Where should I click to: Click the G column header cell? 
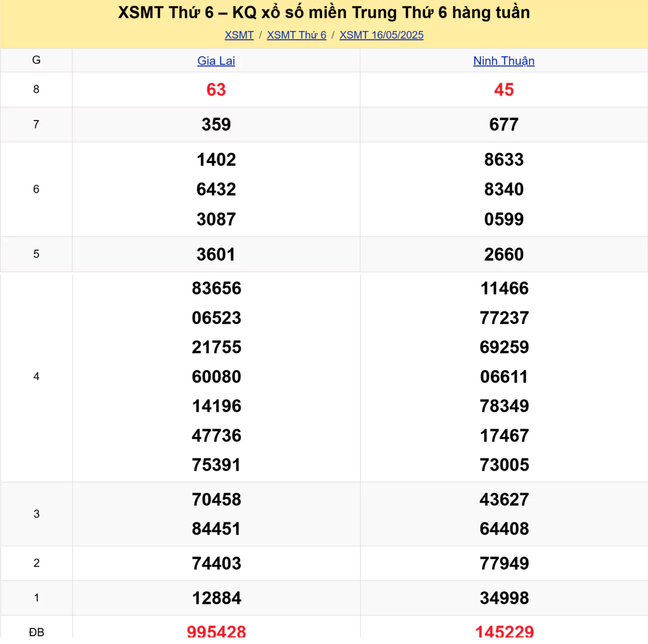(x=36, y=61)
